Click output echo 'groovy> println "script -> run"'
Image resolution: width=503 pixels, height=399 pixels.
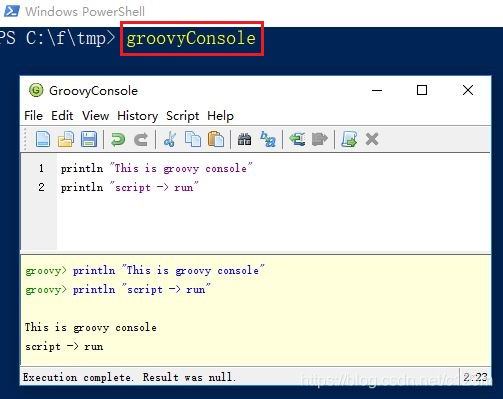[118, 289]
